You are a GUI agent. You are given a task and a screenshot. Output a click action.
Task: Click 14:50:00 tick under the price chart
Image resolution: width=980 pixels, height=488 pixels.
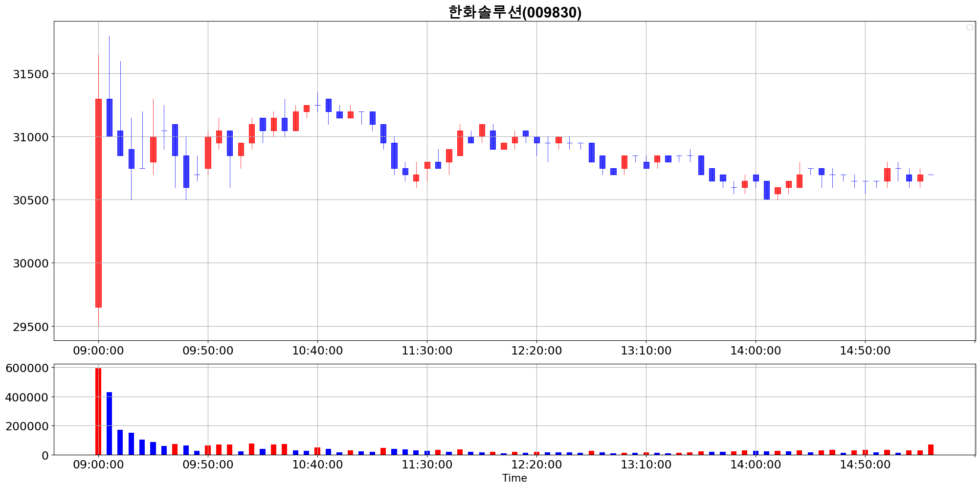(x=865, y=351)
